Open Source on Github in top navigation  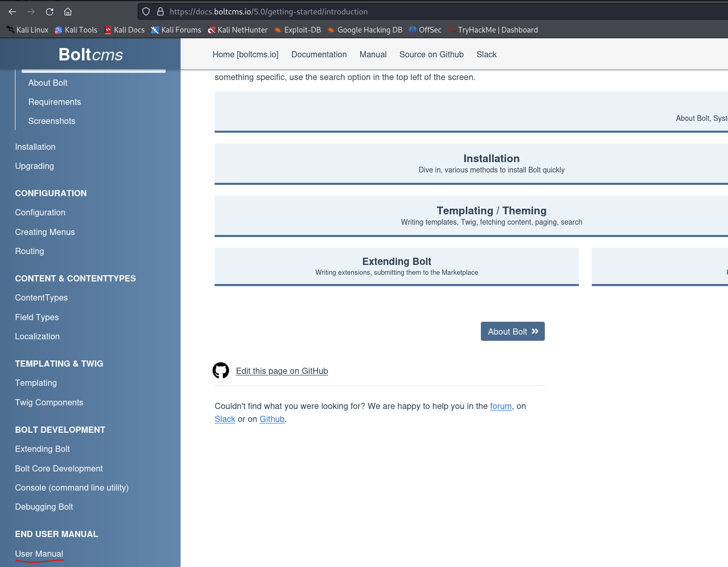(x=431, y=54)
